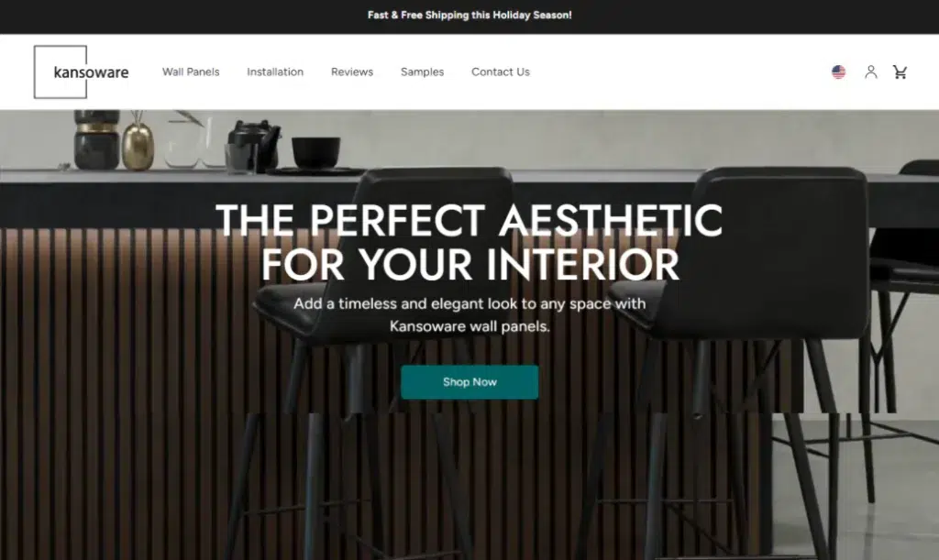Go to the Installation page
939x560 pixels.
[275, 71]
